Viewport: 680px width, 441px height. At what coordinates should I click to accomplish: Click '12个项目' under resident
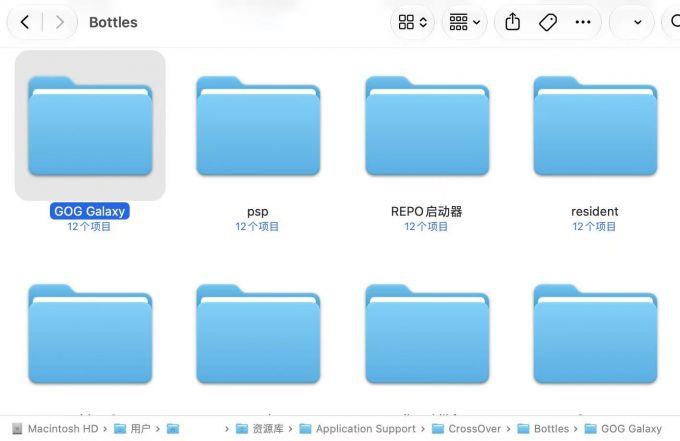coord(594,226)
